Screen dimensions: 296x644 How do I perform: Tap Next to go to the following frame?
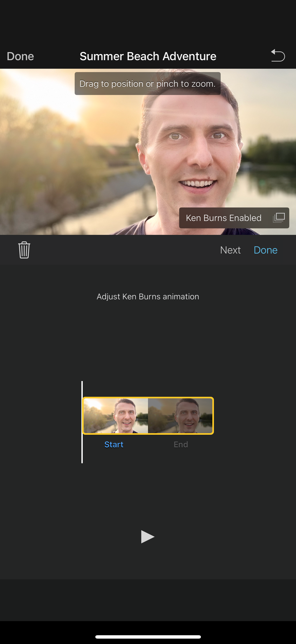tap(230, 250)
